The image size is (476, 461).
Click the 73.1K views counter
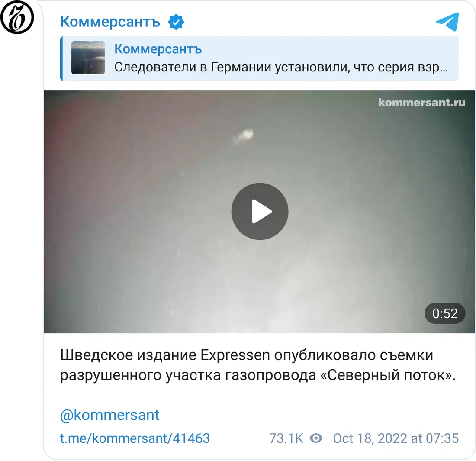(x=286, y=438)
